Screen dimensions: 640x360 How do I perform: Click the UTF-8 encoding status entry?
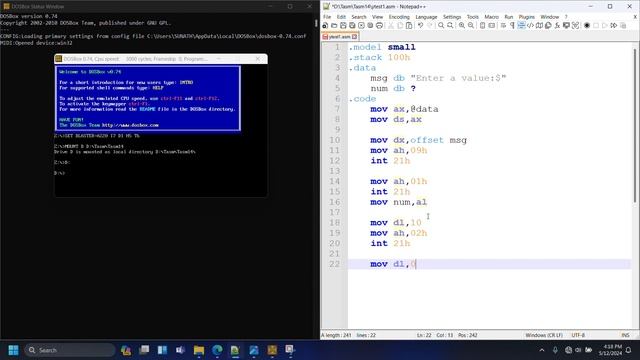coord(578,335)
